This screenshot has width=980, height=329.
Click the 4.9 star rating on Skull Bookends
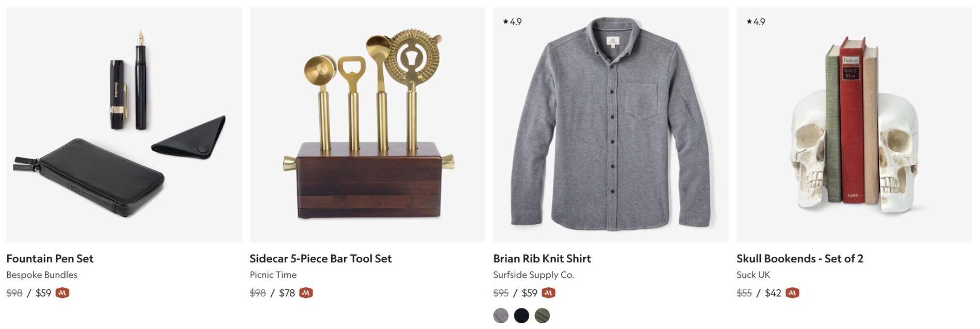tap(756, 22)
